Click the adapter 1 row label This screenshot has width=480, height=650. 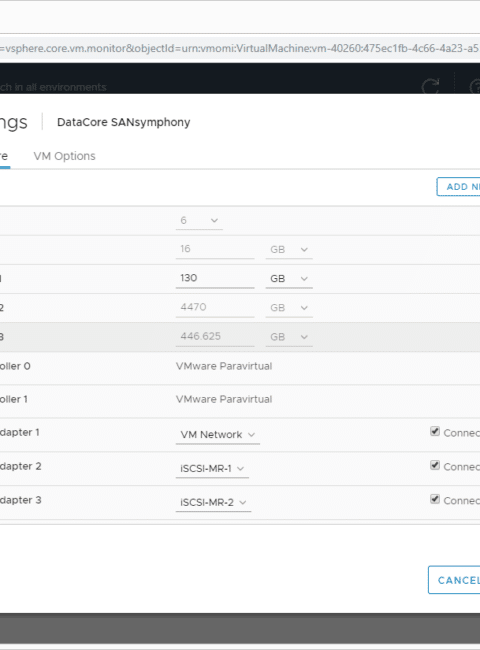tap(20, 432)
